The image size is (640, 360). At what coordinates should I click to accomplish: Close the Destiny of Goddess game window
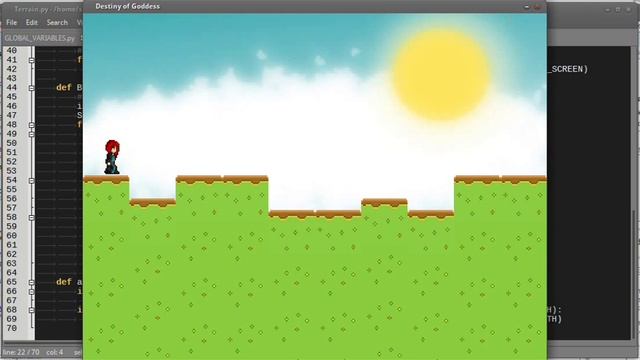coord(538,7)
